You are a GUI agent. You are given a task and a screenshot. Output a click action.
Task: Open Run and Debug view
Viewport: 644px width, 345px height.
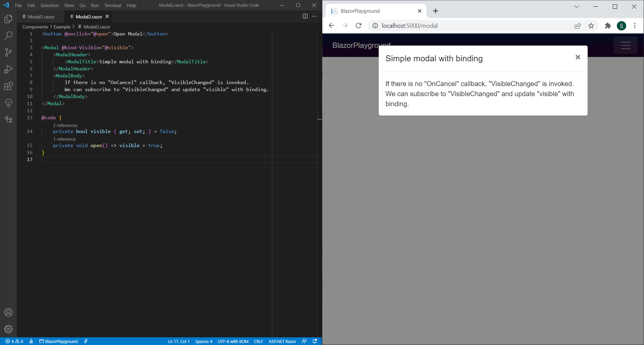point(8,69)
